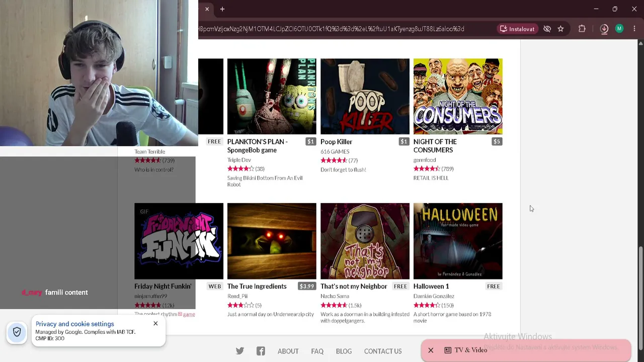Screen dimensions: 644x362
Task: Click the WEB tag on Friday Night Funkin'
Action: pyautogui.click(x=215, y=286)
